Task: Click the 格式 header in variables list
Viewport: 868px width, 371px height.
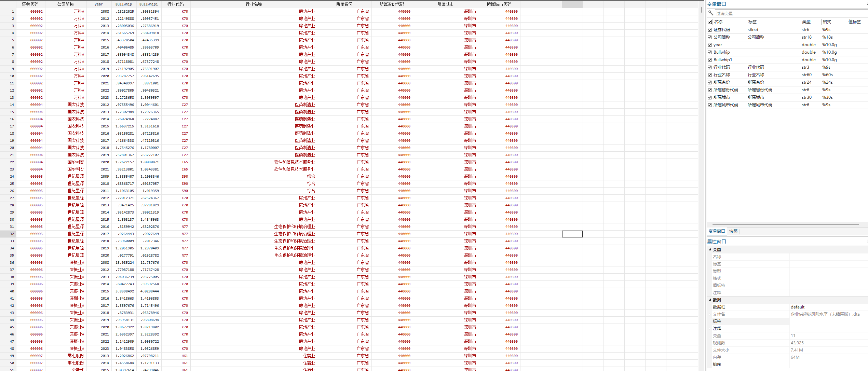Action: (x=827, y=22)
